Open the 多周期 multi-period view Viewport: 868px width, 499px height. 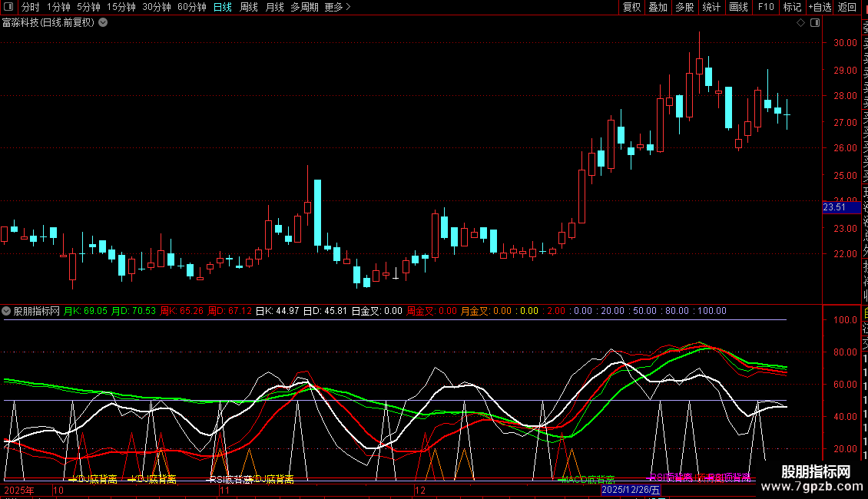(x=304, y=7)
